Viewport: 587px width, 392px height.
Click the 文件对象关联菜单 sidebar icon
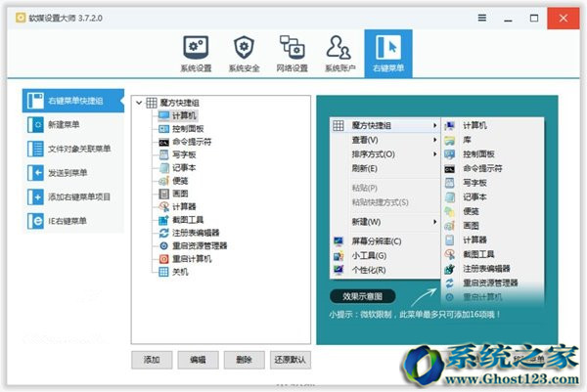coord(35,149)
